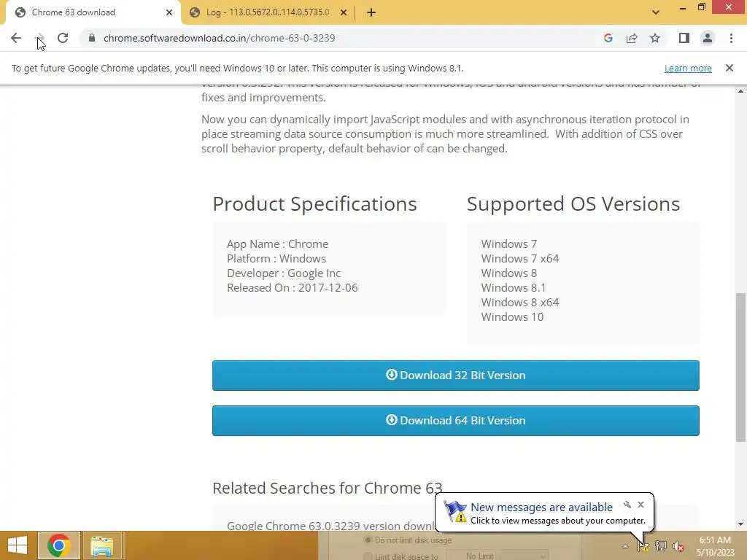Click 'App Name : Chrome' text
The image size is (747, 560).
(x=277, y=244)
